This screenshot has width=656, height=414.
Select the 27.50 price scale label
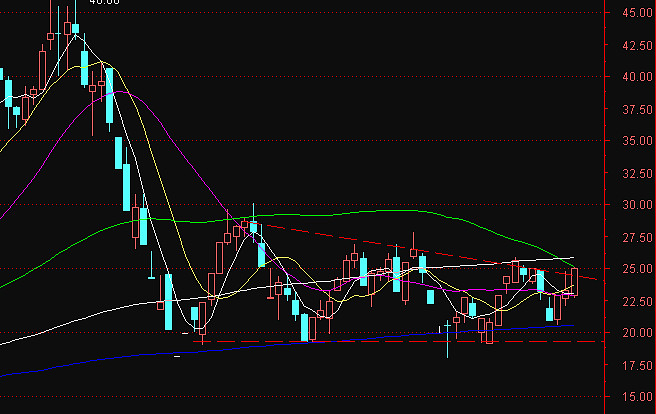[632, 237]
